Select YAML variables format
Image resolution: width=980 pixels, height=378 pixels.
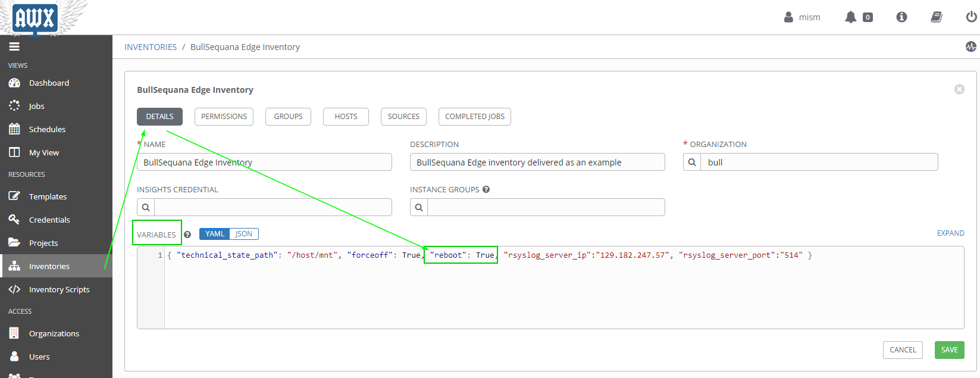pos(215,234)
